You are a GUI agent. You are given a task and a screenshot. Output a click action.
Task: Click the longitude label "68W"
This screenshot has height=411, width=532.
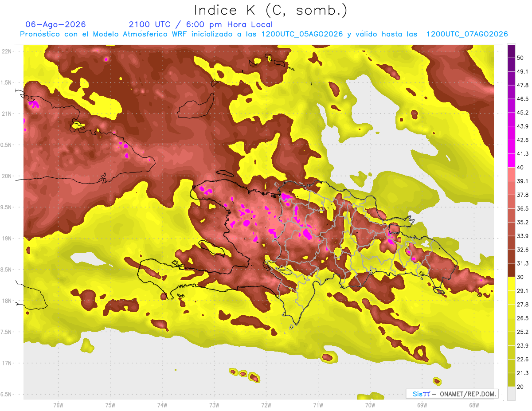474,405
